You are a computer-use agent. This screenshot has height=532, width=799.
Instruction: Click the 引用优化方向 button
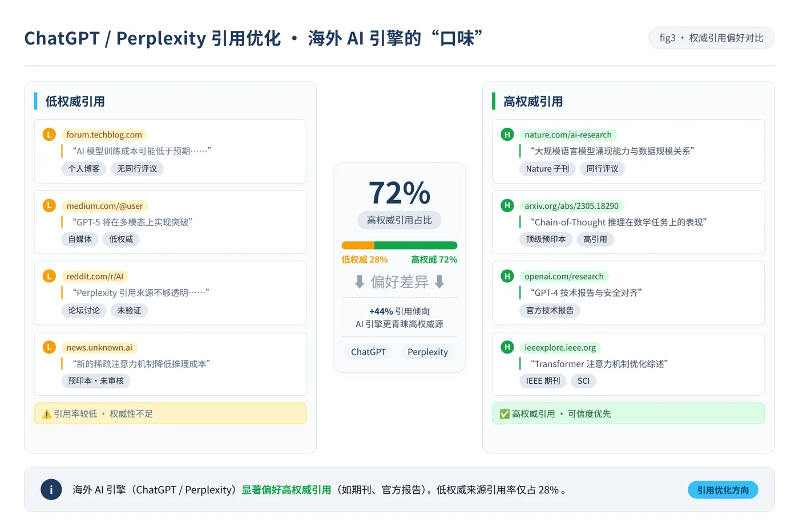tap(723, 490)
